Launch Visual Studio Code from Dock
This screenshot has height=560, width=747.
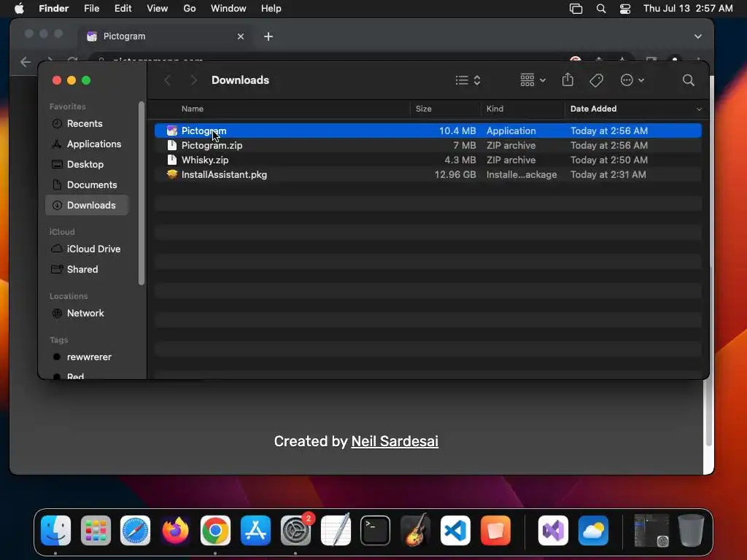point(455,530)
